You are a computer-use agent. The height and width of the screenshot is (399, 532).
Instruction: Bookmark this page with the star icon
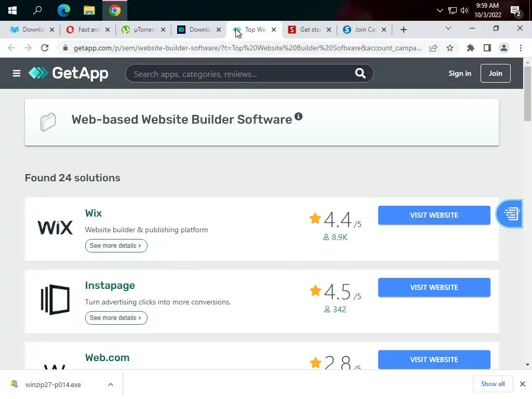click(450, 48)
